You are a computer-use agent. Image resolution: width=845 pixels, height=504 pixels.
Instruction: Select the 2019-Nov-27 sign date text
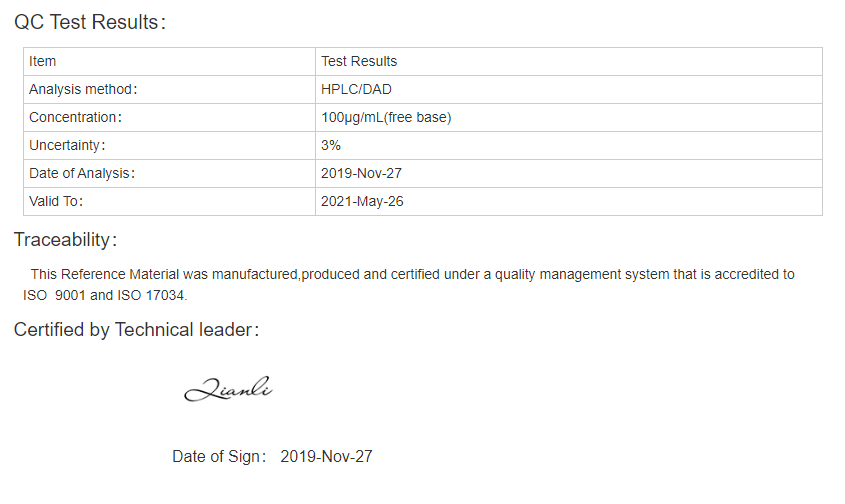(326, 457)
